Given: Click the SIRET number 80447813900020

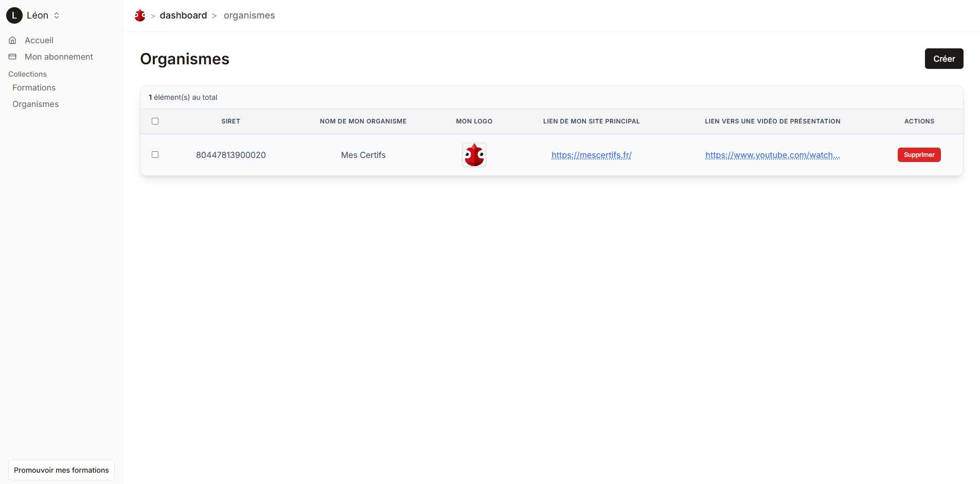Looking at the screenshot, I should pos(230,155).
